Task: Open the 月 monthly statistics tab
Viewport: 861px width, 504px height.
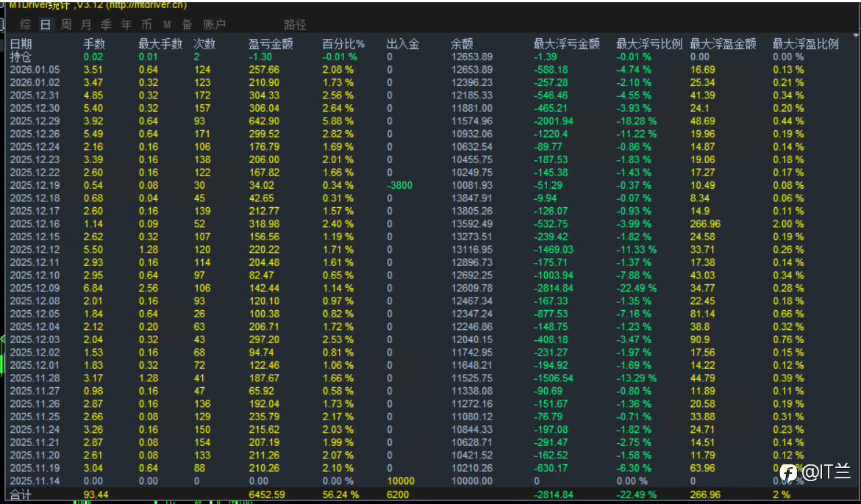Action: (86, 24)
